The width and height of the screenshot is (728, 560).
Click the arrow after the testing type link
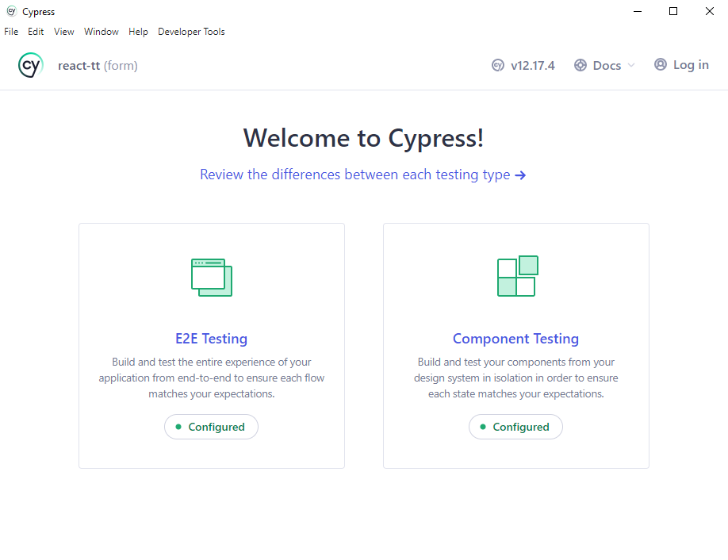(x=520, y=175)
